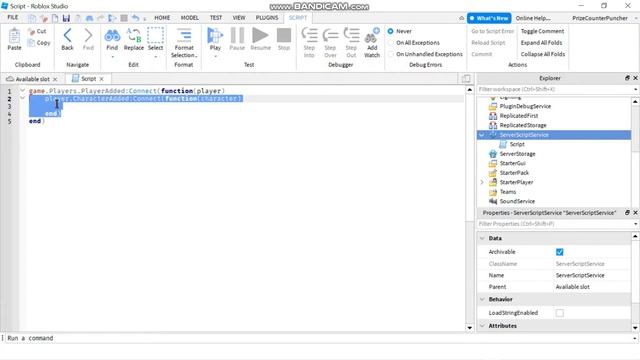This screenshot has width=640, height=360.
Task: Switch to the MODEL ribbon tab
Action: tap(190, 18)
